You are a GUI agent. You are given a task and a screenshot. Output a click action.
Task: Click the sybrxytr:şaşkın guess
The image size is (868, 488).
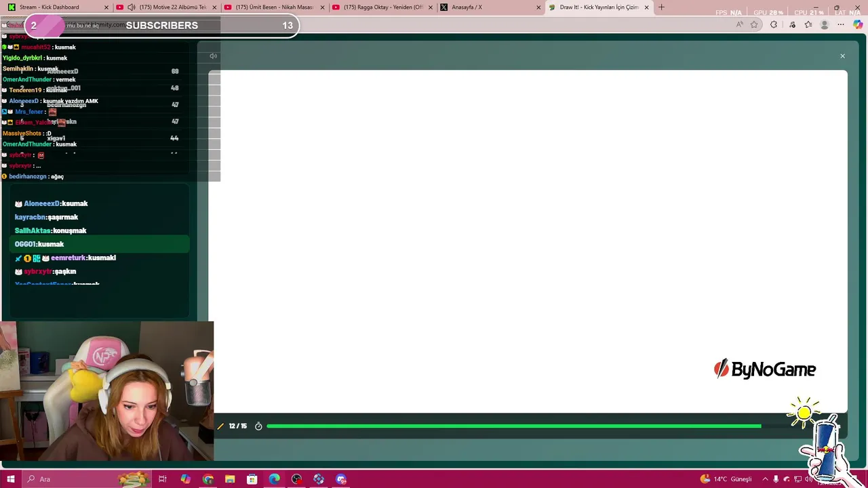(45, 271)
